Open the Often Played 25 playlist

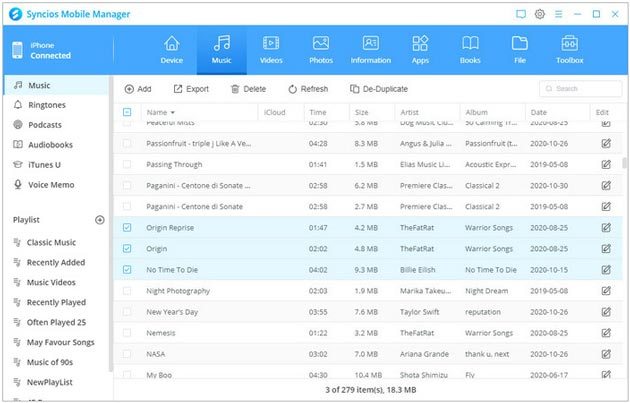56,322
